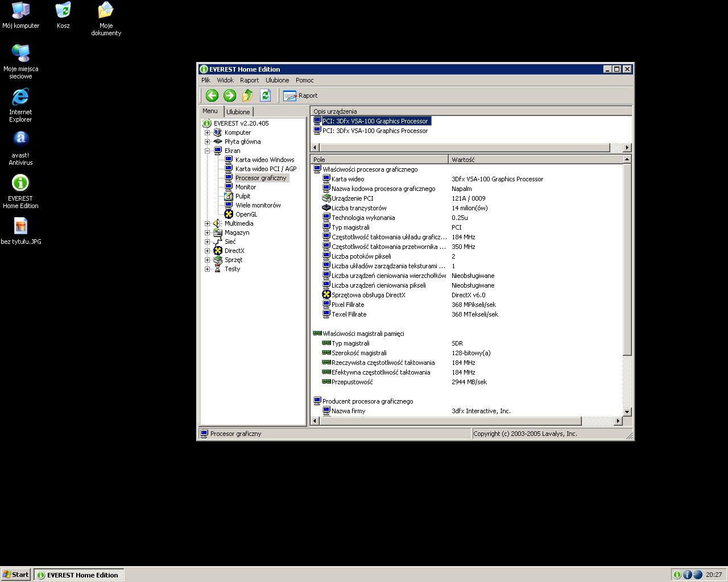The height and width of the screenshot is (582, 728).
Task: Click the Refresh toolbar icon
Action: [x=265, y=95]
